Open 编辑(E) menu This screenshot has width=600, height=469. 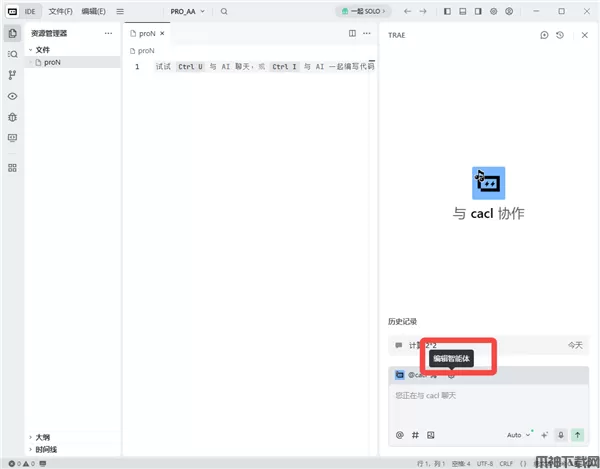93,11
